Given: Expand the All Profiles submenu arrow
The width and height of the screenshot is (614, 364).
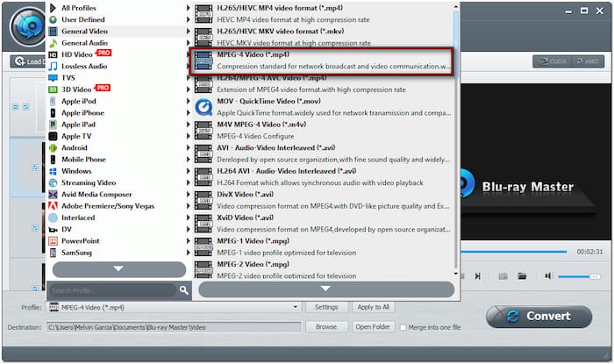Looking at the screenshot, I should click(x=188, y=8).
